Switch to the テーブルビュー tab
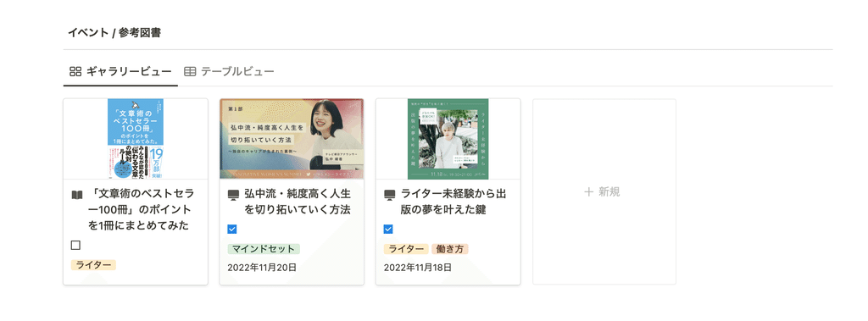The image size is (868, 321). point(229,71)
